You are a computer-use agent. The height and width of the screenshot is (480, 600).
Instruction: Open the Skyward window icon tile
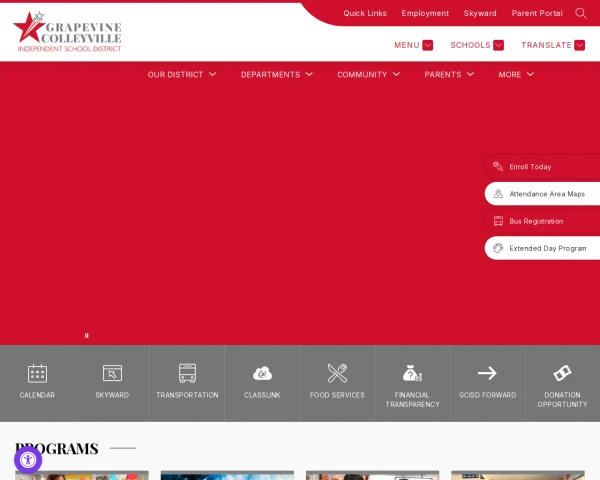(112, 373)
